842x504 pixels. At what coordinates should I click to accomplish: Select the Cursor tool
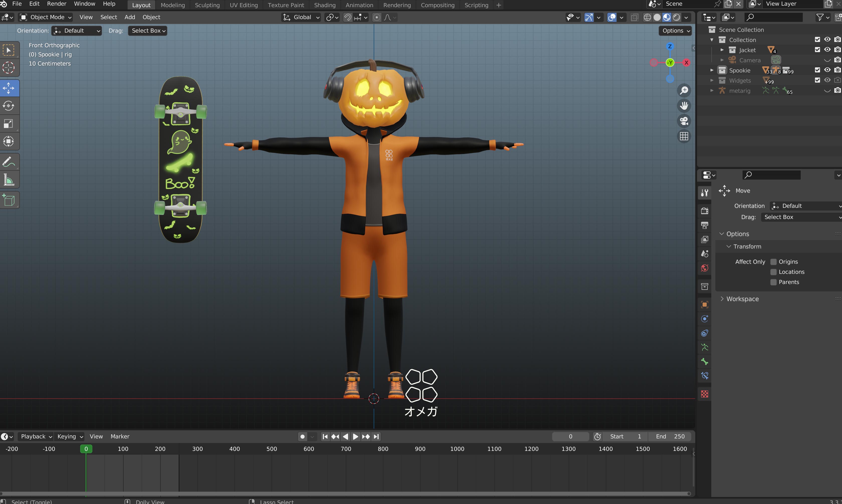[9, 68]
